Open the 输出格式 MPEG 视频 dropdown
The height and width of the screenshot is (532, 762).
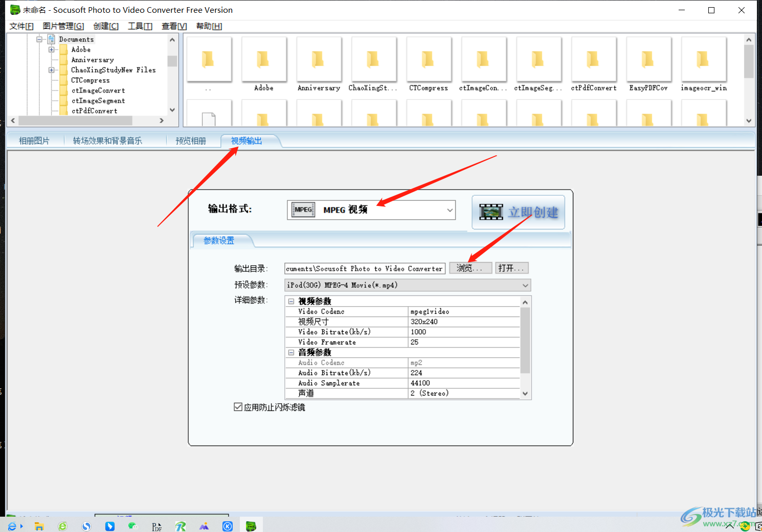click(450, 210)
